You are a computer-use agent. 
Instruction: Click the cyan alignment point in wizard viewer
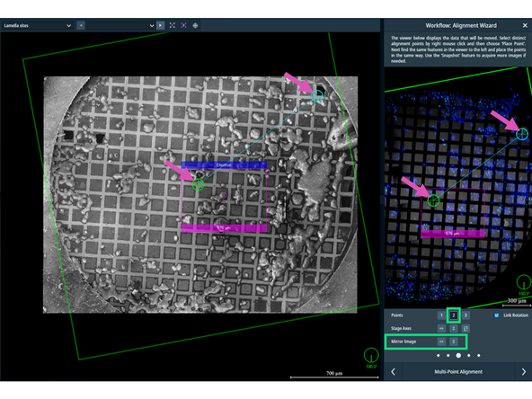pos(522,134)
